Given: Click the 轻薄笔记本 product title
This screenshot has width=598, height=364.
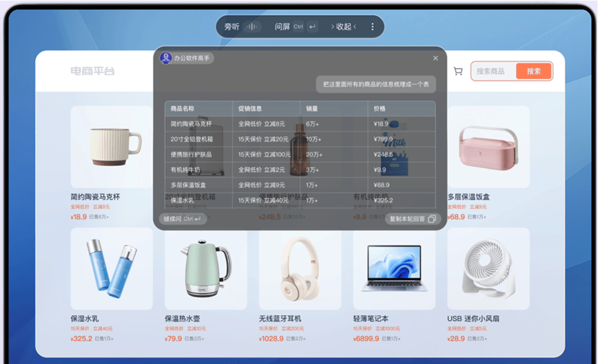Looking at the screenshot, I should tap(371, 319).
